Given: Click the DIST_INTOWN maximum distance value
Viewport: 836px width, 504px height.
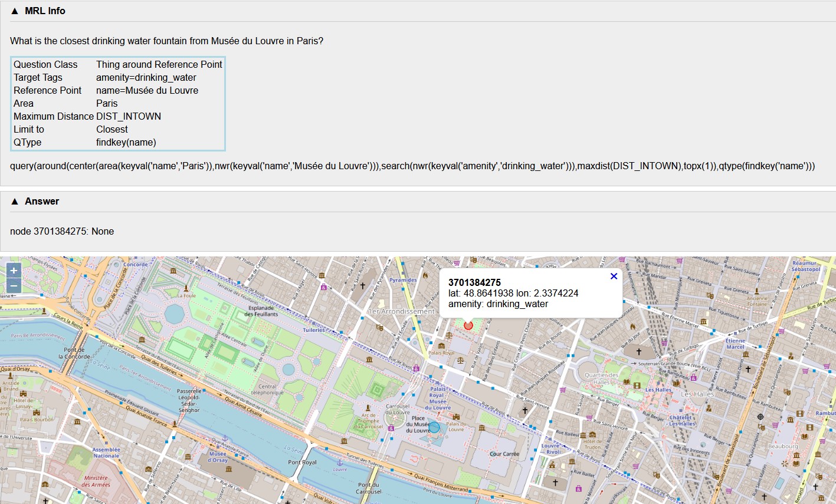Looking at the screenshot, I should click(129, 116).
